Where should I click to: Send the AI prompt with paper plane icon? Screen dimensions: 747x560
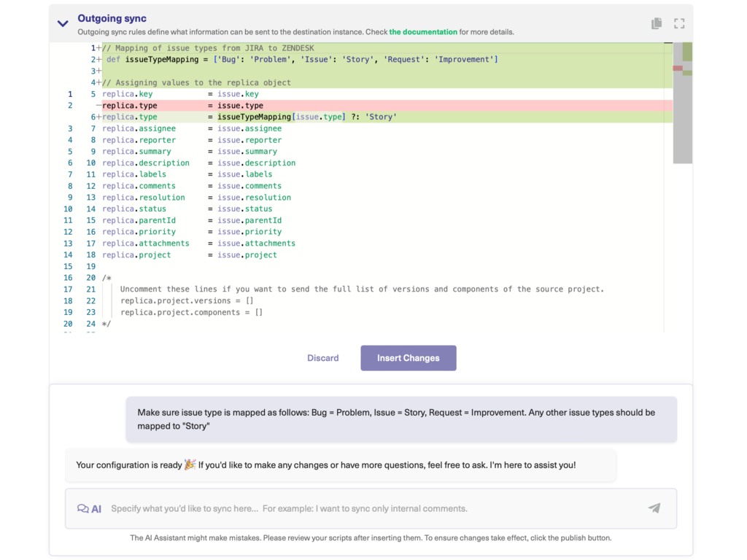tap(654, 508)
